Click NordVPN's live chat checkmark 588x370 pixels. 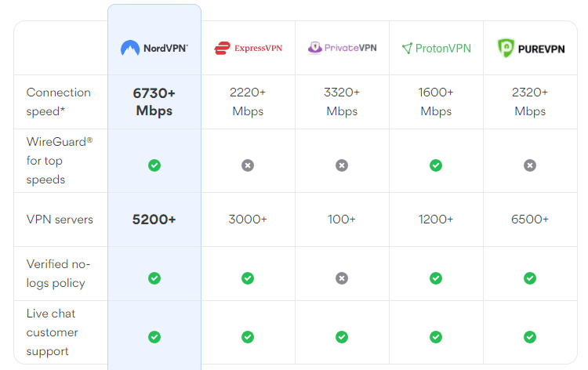pyautogui.click(x=154, y=337)
